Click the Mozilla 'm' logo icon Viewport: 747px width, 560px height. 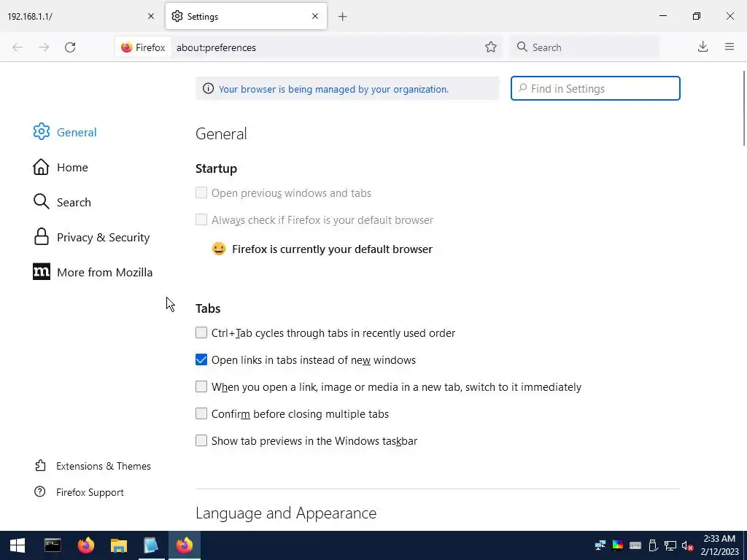pos(42,272)
